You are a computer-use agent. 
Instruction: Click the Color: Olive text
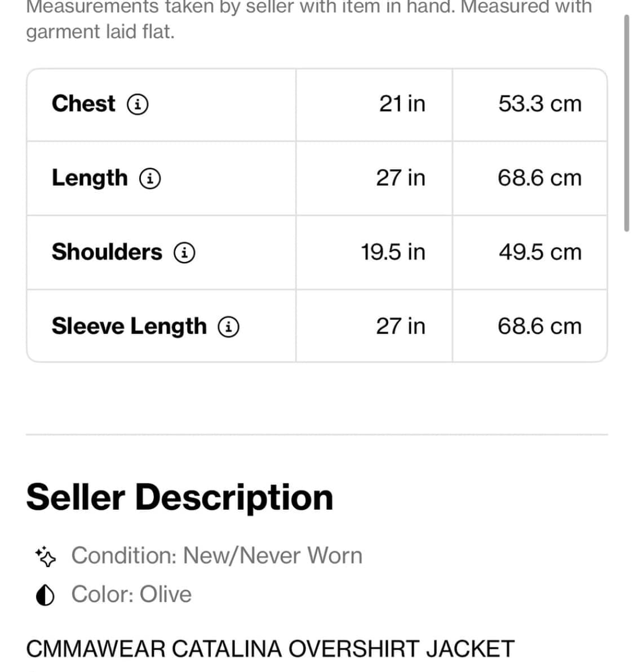131,594
